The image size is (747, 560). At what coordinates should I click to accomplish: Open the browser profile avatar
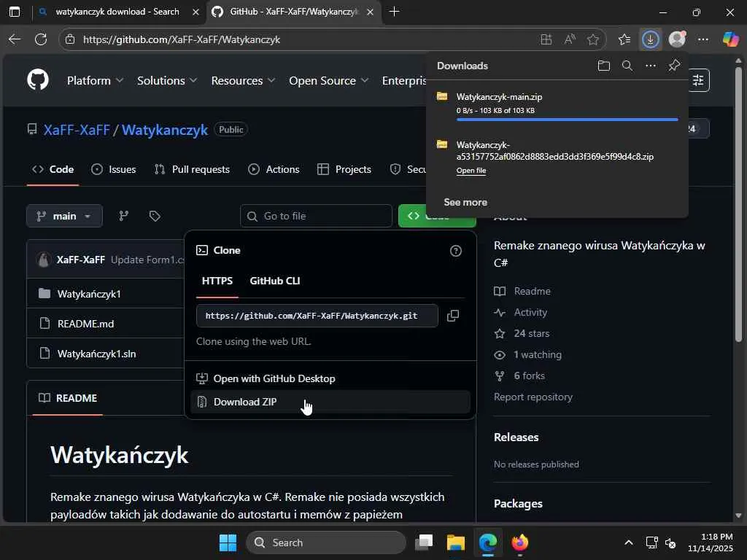click(677, 39)
